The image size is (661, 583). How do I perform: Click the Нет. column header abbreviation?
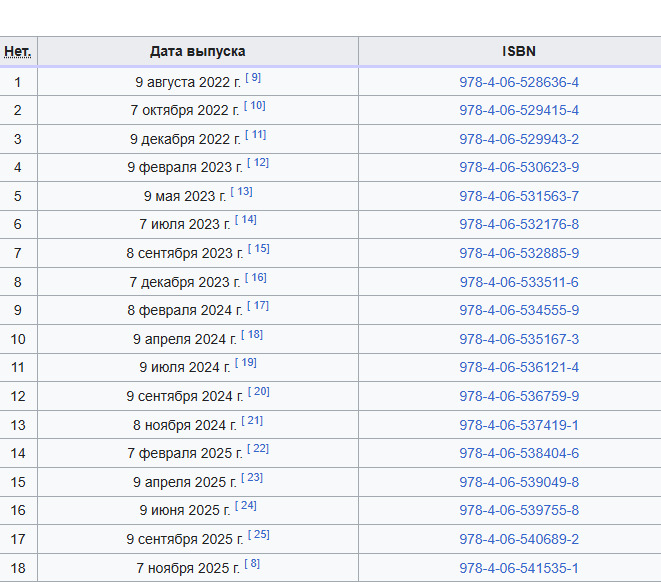[18, 51]
